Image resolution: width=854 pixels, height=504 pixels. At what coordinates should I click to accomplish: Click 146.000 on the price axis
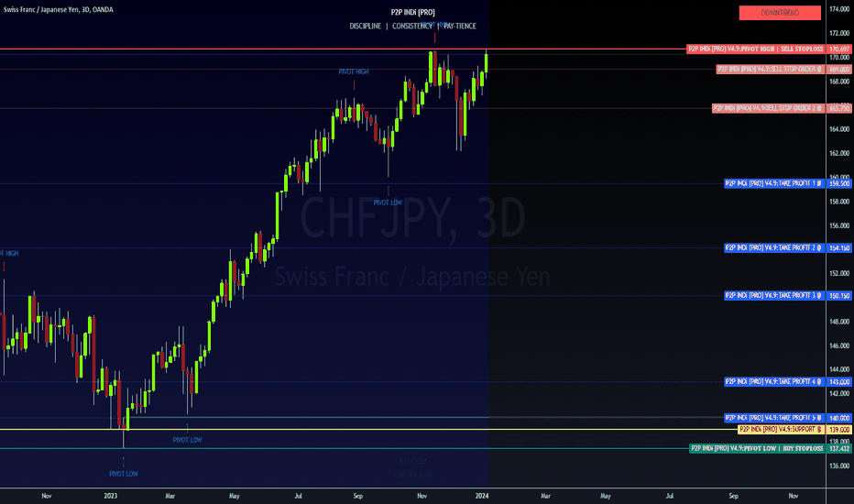point(839,345)
